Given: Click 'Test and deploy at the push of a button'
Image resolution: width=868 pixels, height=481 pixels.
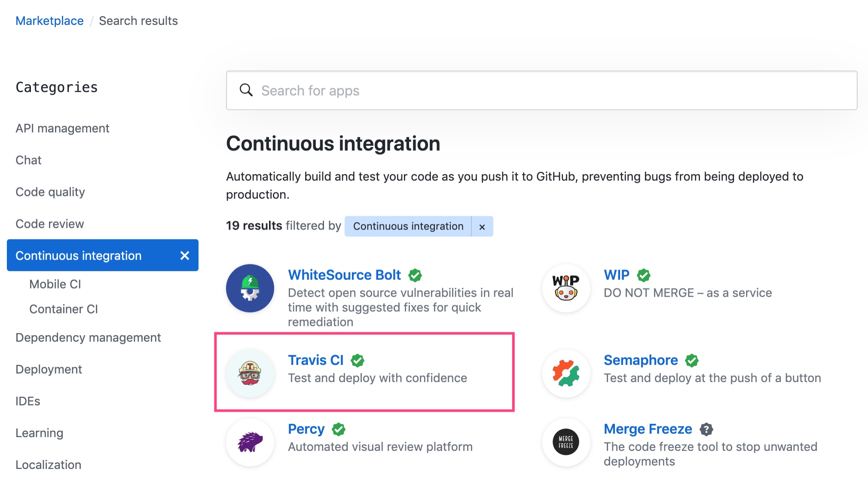Looking at the screenshot, I should pos(712,378).
